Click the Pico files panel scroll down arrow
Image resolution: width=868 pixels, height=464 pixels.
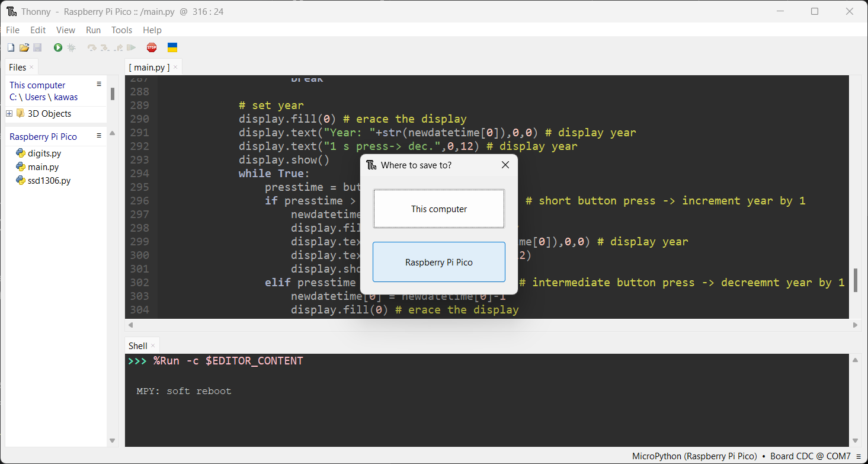click(x=113, y=440)
